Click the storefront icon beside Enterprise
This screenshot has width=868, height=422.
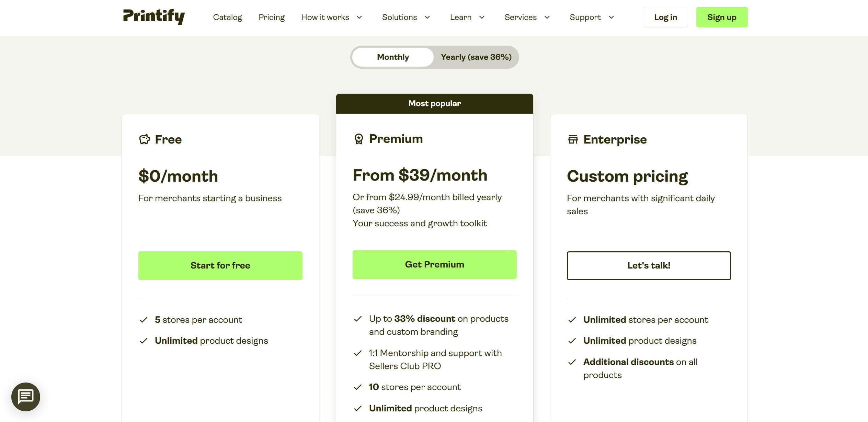(573, 139)
